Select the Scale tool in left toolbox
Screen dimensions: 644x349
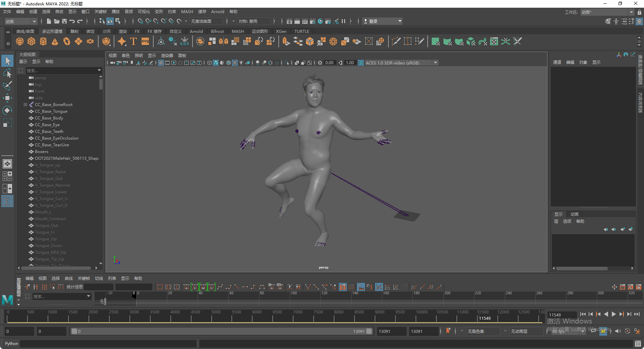pos(7,123)
